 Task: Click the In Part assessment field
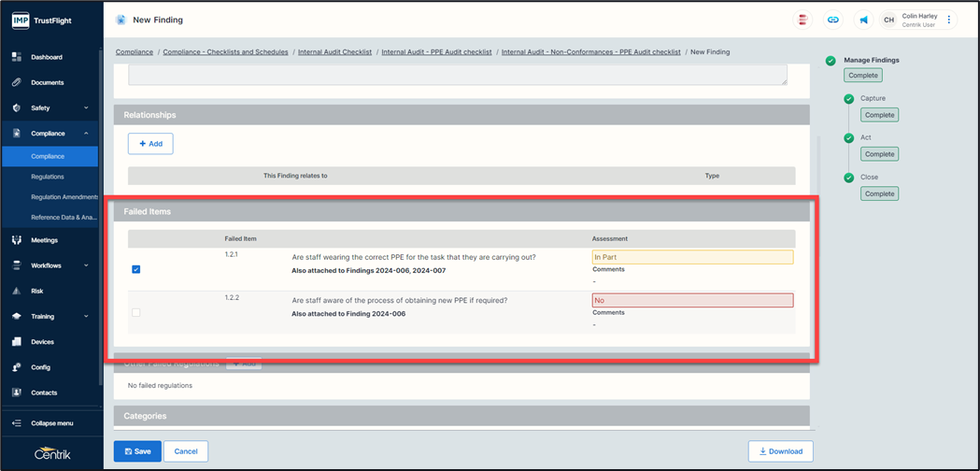click(x=691, y=257)
